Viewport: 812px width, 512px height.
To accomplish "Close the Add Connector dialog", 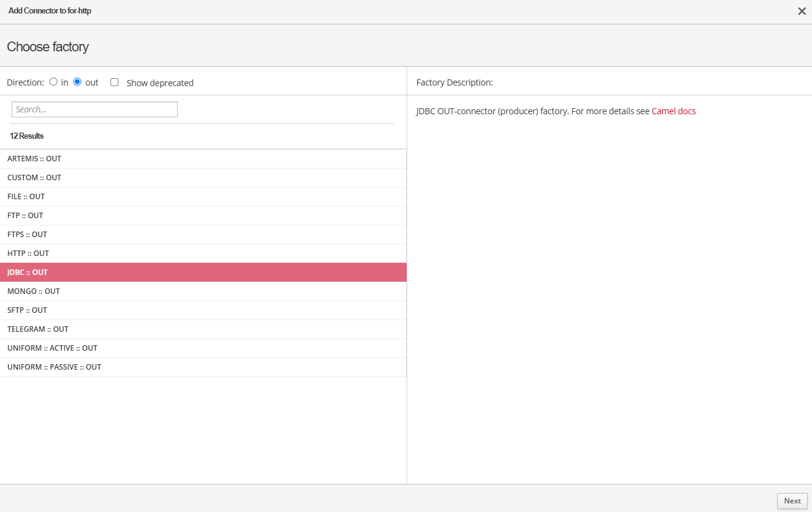I will [x=802, y=11].
